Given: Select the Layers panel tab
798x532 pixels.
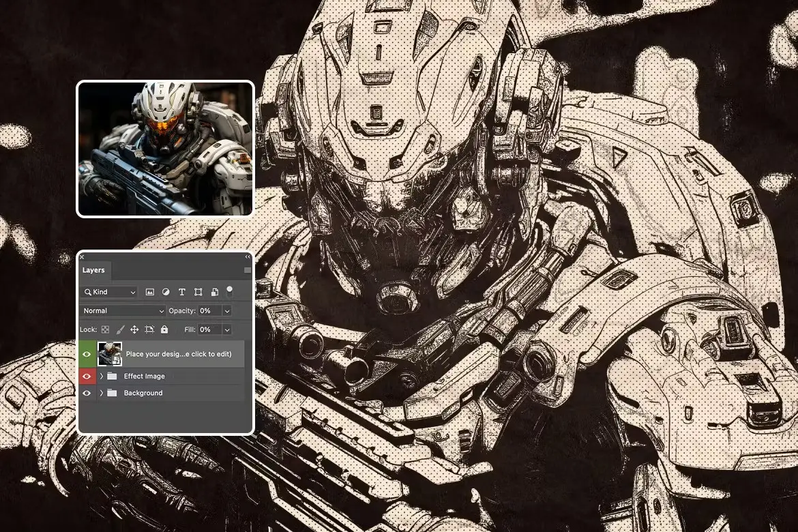Looking at the screenshot, I should pos(93,270).
